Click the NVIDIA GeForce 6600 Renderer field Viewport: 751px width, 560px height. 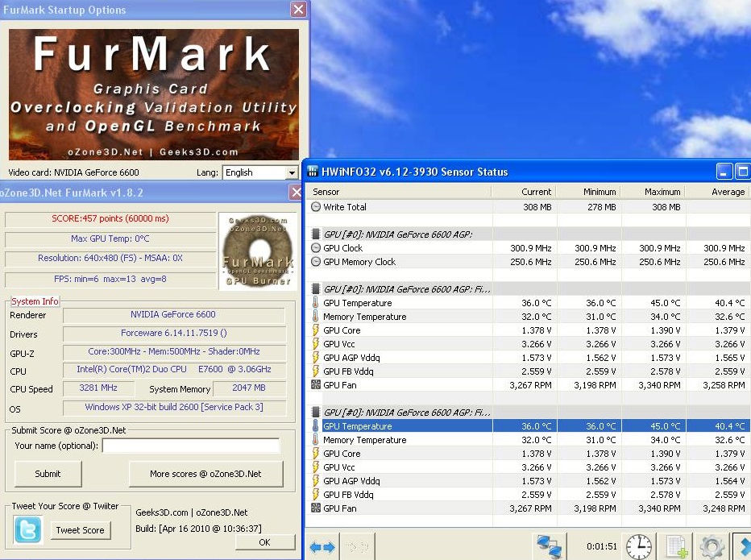tap(174, 315)
